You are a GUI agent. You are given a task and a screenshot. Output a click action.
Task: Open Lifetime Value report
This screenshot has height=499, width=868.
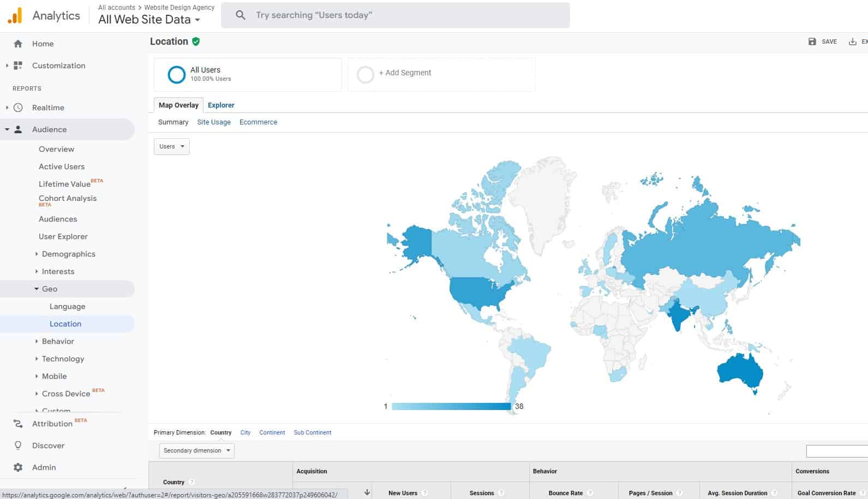coord(64,184)
